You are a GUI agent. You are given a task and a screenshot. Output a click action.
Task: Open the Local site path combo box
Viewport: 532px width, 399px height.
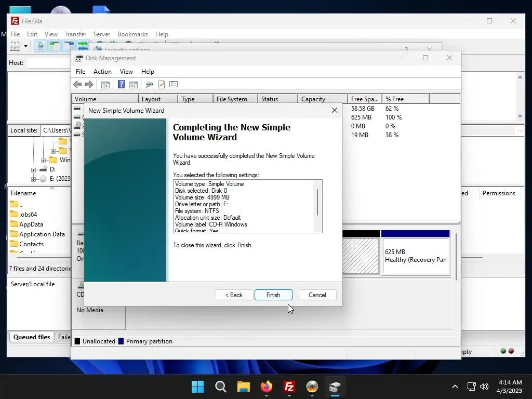click(56, 130)
